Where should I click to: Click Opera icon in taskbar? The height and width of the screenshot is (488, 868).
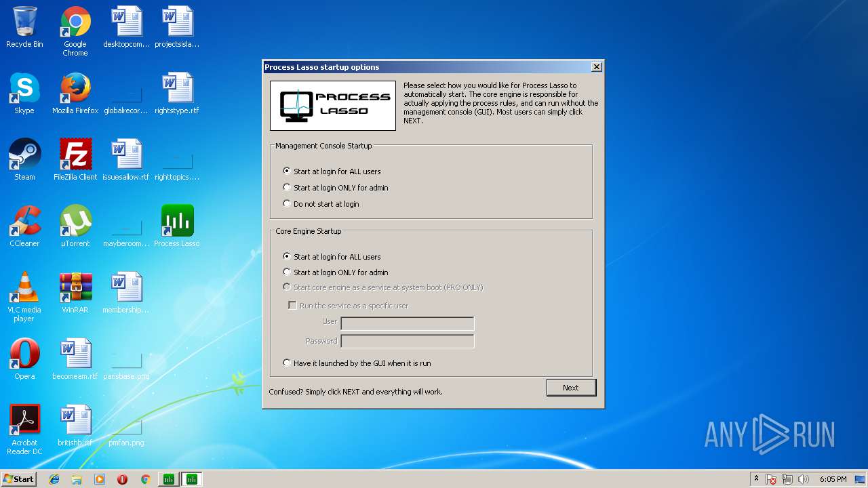click(x=122, y=479)
